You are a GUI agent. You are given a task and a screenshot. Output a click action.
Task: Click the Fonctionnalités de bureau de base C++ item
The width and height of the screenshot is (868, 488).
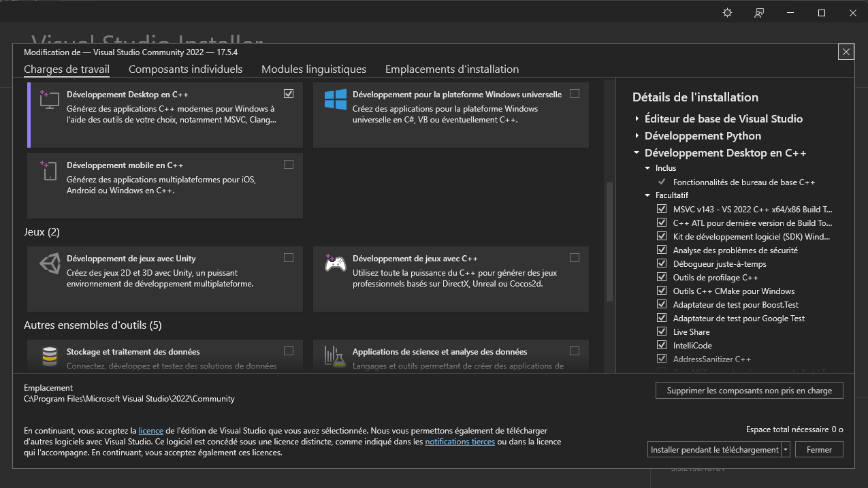[744, 182]
